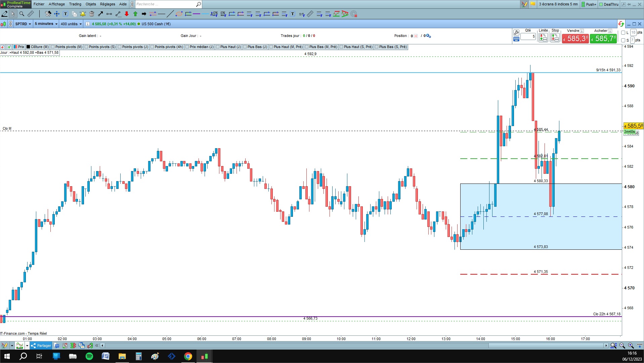644x363 pixels.
Task: Click the horizontal chart scrollbar thumb
Action: tap(546, 346)
